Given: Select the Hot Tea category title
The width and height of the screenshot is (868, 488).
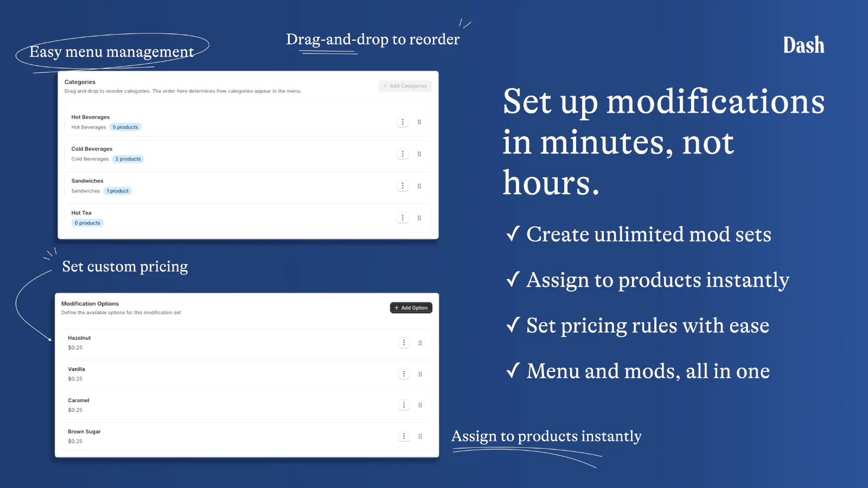Looking at the screenshot, I should coord(81,213).
